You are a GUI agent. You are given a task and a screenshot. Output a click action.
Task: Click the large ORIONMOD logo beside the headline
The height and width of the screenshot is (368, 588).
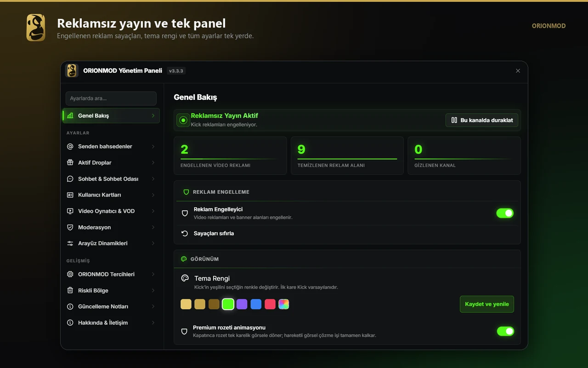(x=36, y=28)
